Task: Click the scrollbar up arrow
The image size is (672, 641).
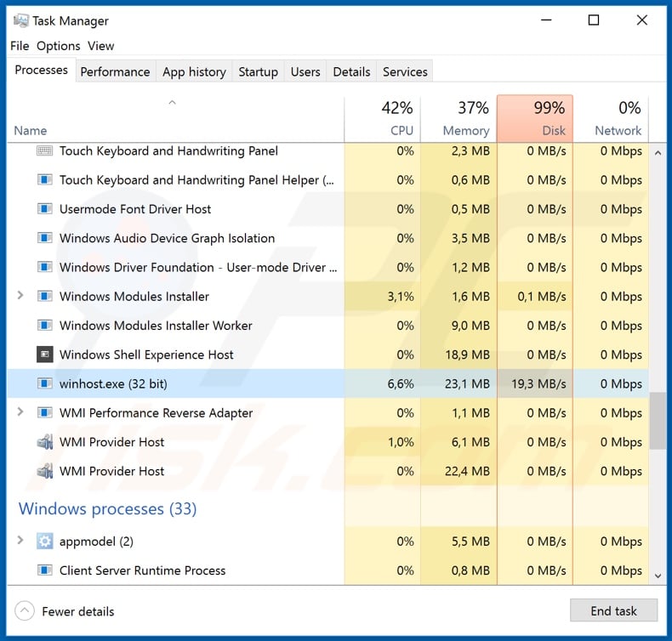Action: pyautogui.click(x=658, y=152)
